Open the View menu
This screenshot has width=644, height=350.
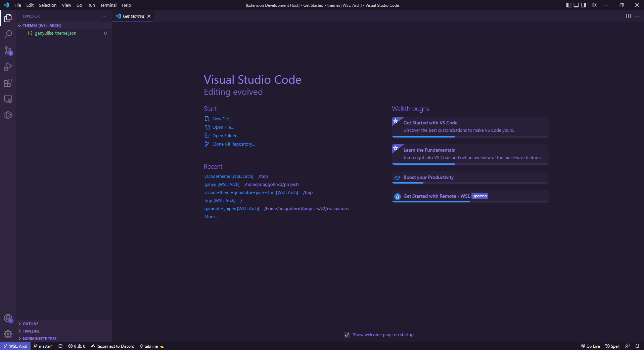click(66, 5)
